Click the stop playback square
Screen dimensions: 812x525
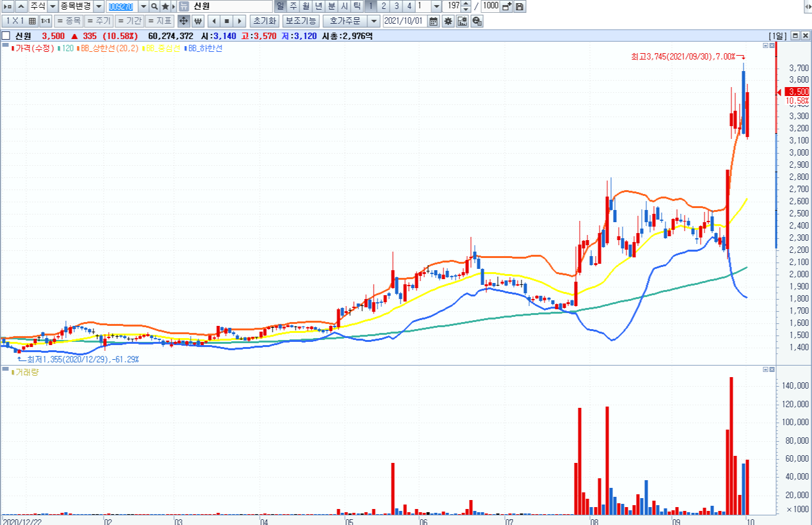[x=227, y=20]
